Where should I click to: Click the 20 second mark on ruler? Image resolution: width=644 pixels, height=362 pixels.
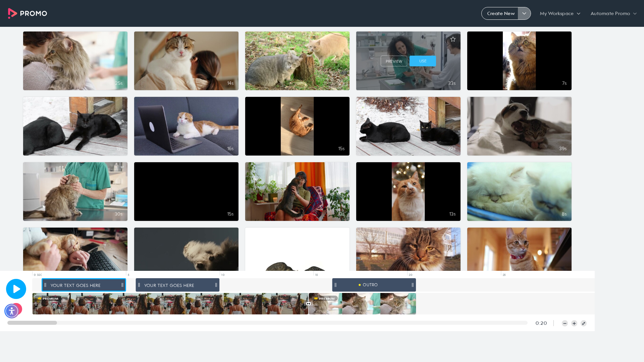tap(410, 275)
